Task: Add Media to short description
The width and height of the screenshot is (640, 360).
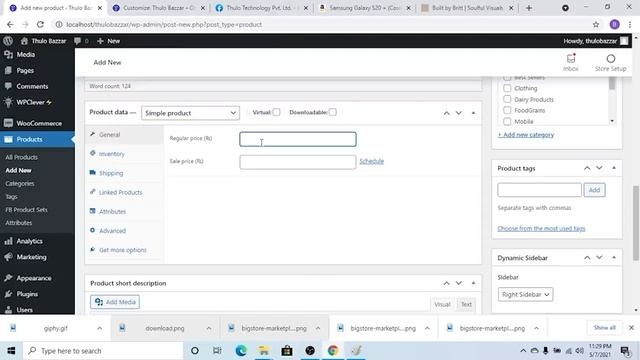Action: point(115,302)
